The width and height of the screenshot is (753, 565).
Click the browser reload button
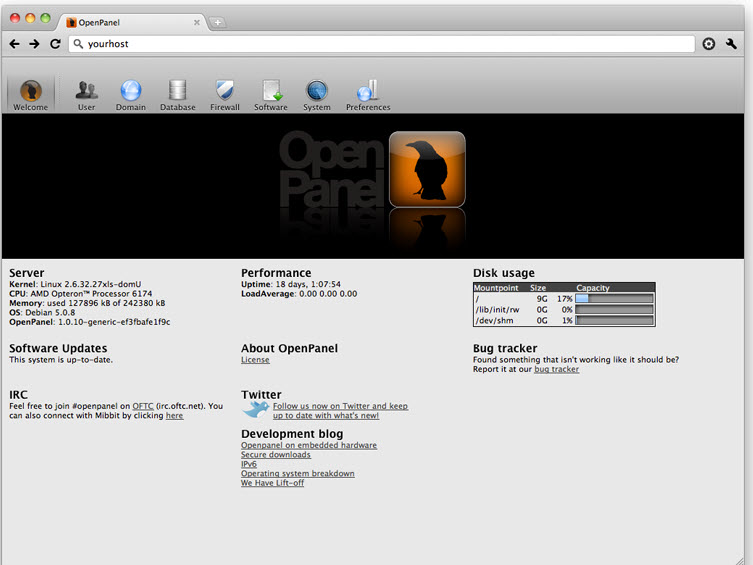click(55, 44)
